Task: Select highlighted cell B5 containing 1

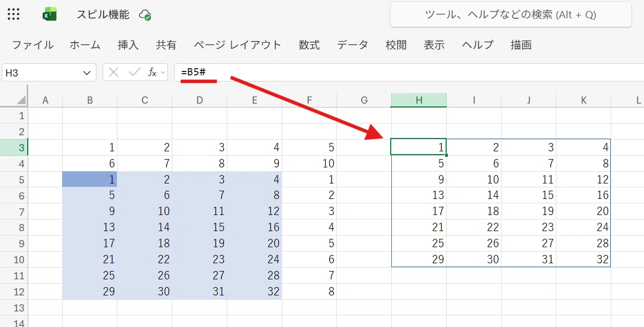Action: (x=90, y=180)
